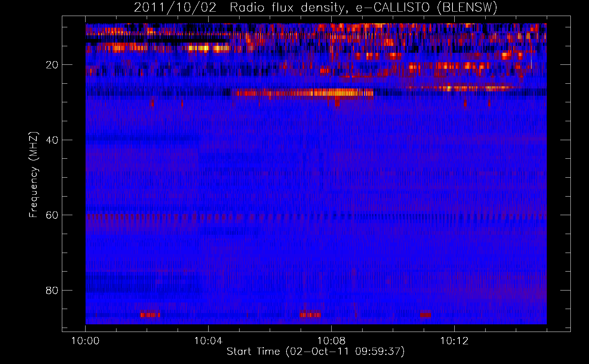Click the '80' frequency tick label

52,290
